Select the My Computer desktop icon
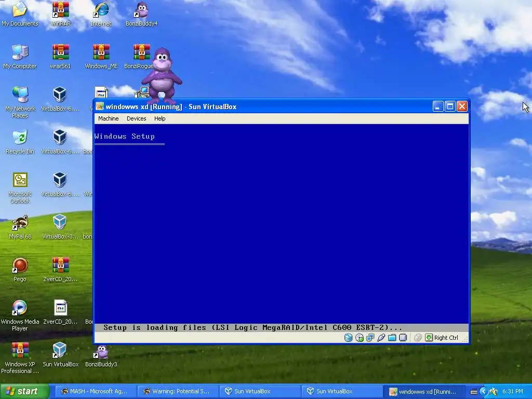This screenshot has width=532, height=399. (20, 57)
